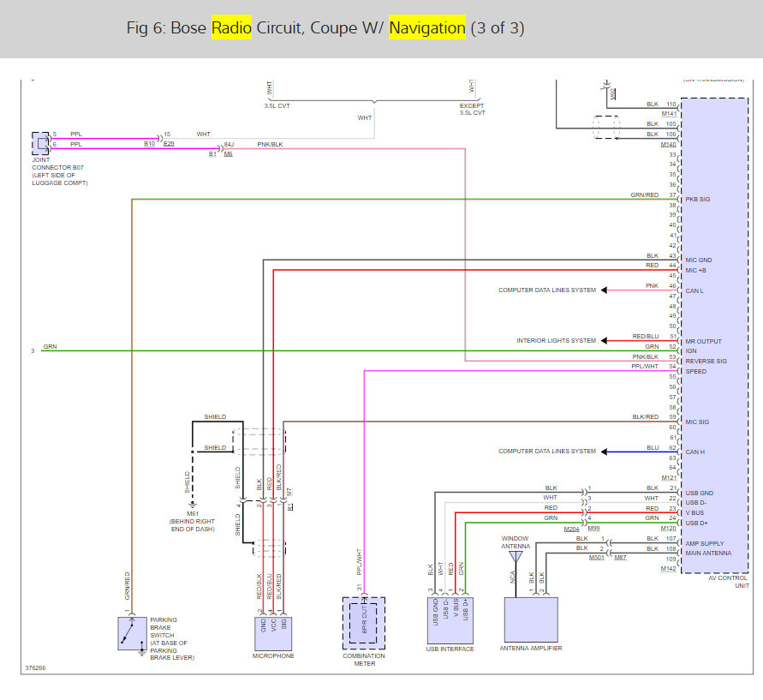Click the M501 connector label
The width and height of the screenshot is (763, 700).
coord(597,558)
